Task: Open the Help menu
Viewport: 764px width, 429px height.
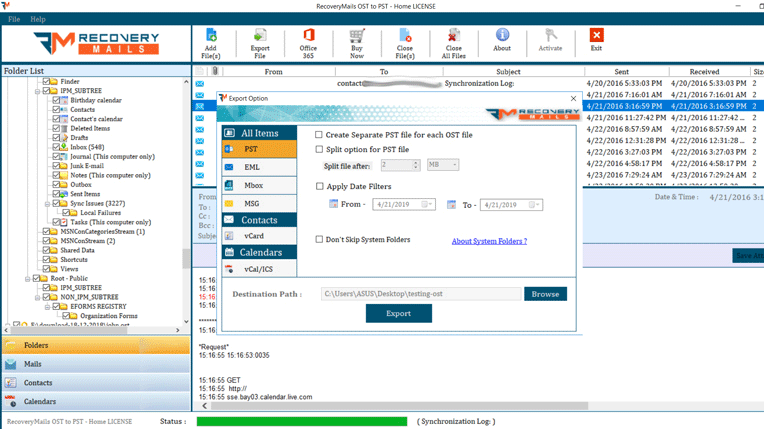Action: (x=38, y=19)
